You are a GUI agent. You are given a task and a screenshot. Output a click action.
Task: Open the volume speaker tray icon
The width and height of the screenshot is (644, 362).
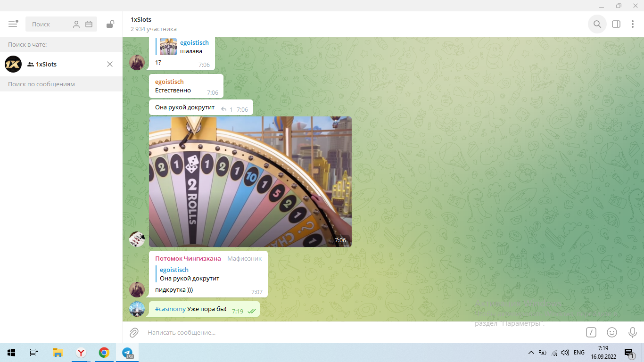565,353
